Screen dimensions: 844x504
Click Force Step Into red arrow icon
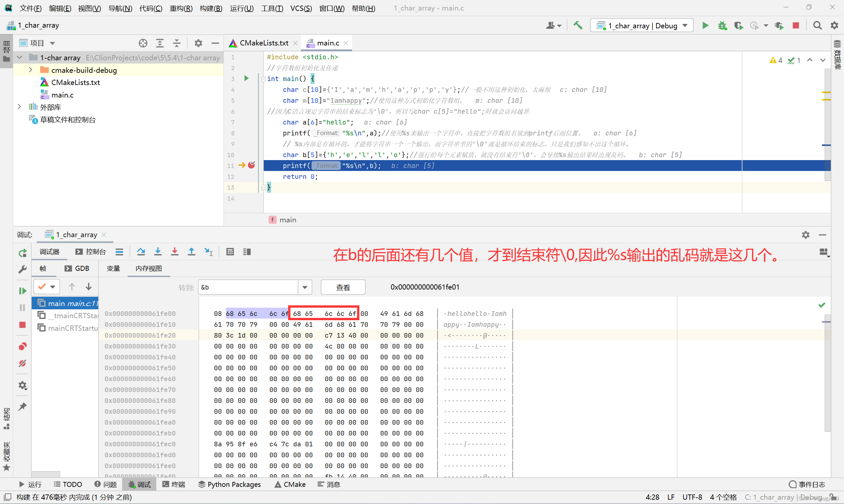pyautogui.click(x=174, y=252)
